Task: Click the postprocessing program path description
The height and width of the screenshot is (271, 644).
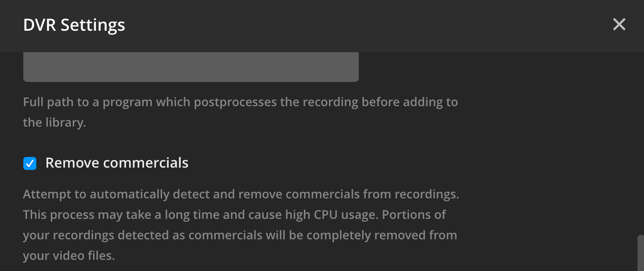Action: coord(240,112)
